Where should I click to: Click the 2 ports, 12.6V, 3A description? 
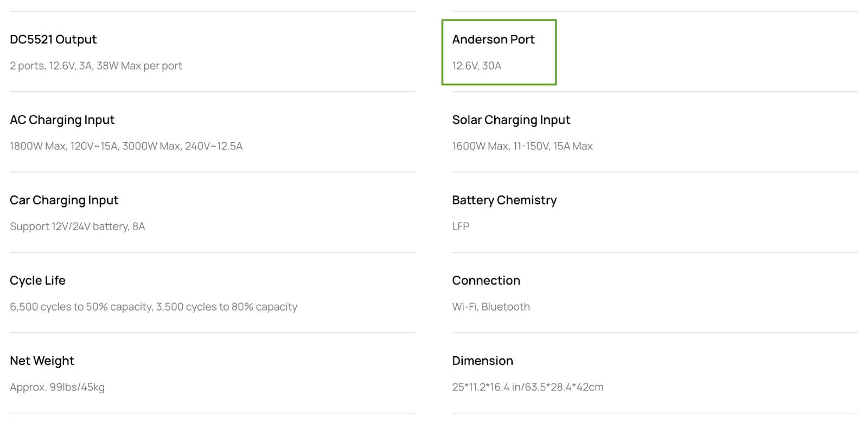(x=96, y=66)
